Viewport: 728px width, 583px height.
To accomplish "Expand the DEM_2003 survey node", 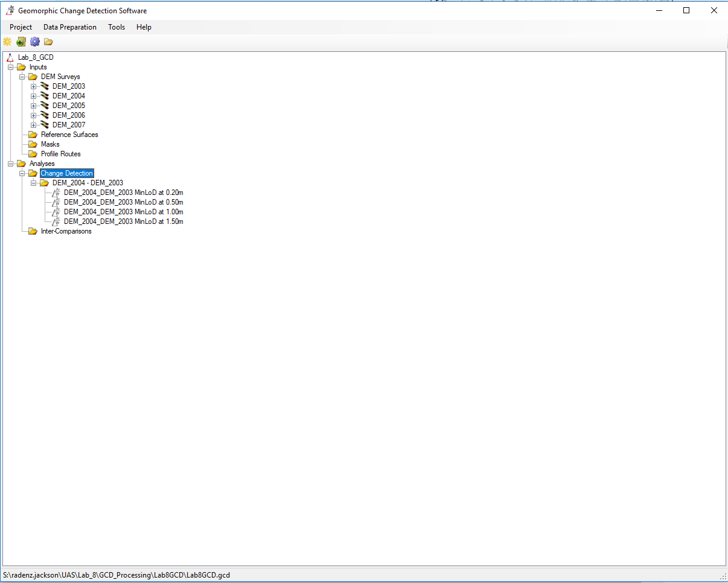I will pyautogui.click(x=33, y=86).
